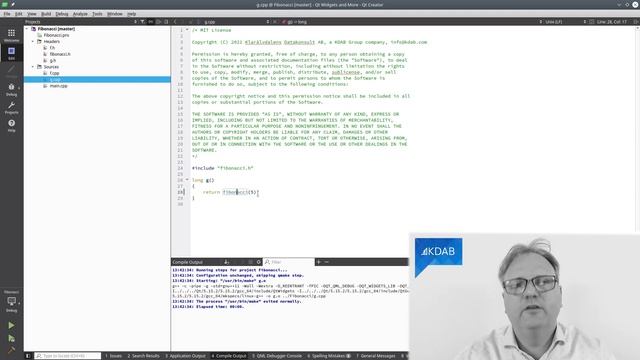Click the filter tree icon in Projects panel
Viewport: 640px width, 360px height.
click(x=142, y=22)
